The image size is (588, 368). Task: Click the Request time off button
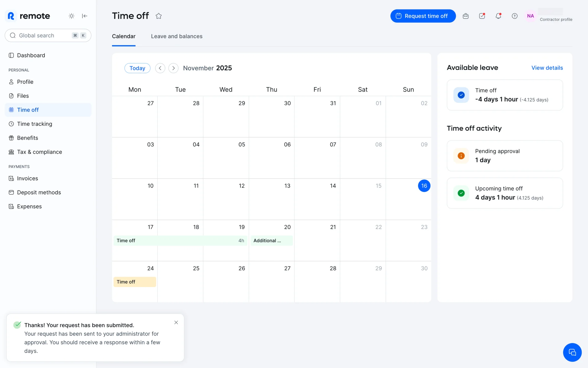423,16
